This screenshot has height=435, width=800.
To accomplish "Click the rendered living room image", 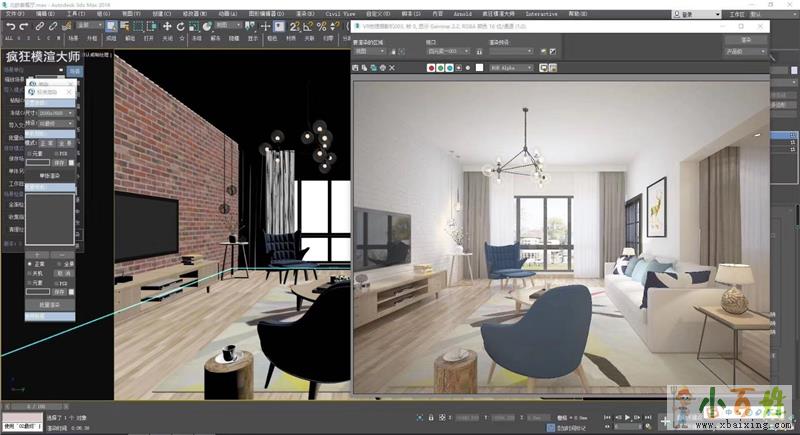I will [x=560, y=240].
